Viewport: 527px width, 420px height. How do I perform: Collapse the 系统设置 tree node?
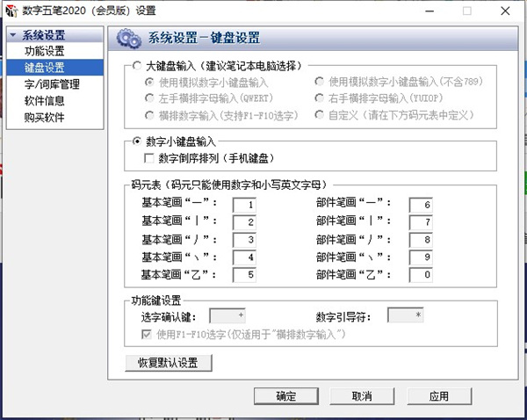click(x=12, y=35)
